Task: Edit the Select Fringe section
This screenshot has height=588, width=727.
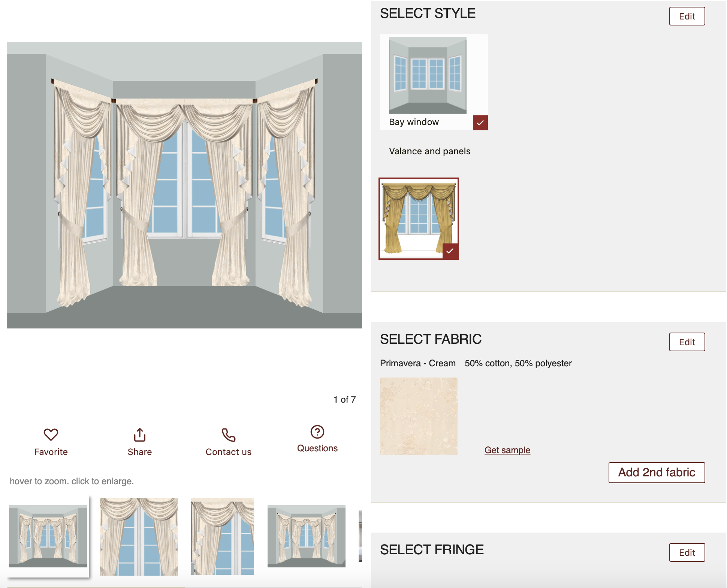Action: pos(687,552)
